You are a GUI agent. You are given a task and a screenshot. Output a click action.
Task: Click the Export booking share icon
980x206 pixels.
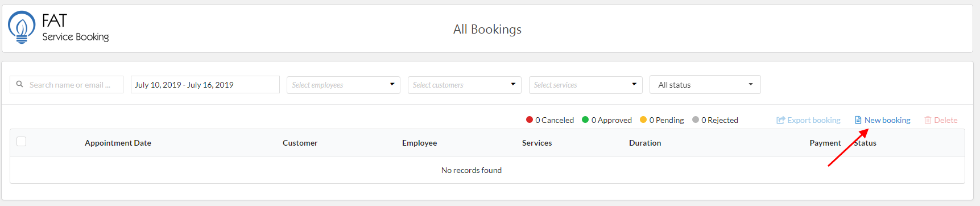click(x=780, y=120)
